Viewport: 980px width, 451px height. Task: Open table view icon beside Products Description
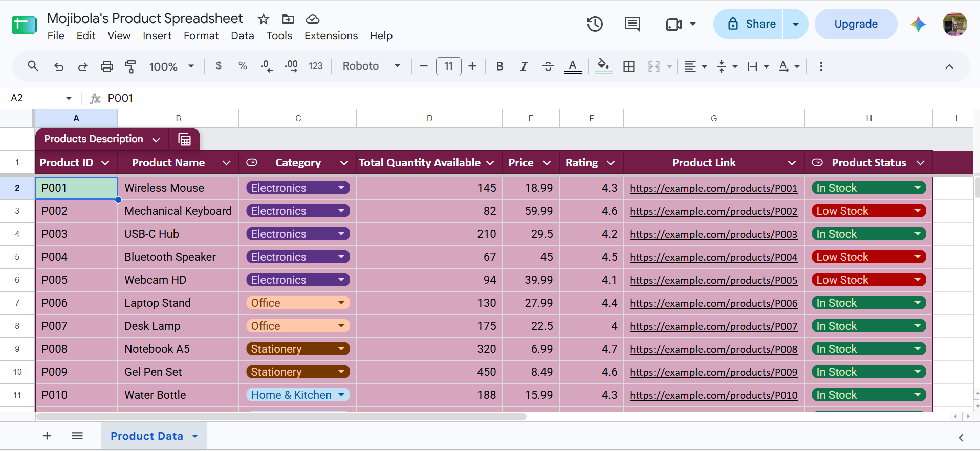(x=185, y=139)
